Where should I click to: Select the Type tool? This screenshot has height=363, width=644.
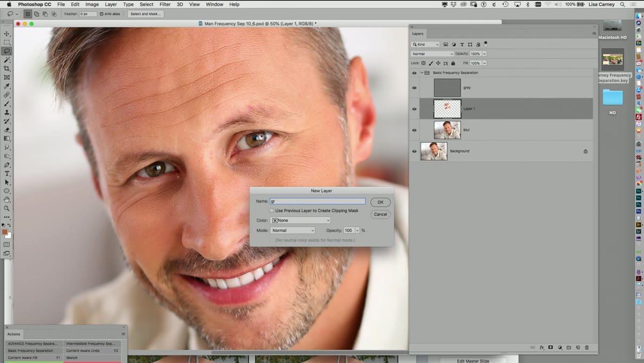pyautogui.click(x=7, y=173)
